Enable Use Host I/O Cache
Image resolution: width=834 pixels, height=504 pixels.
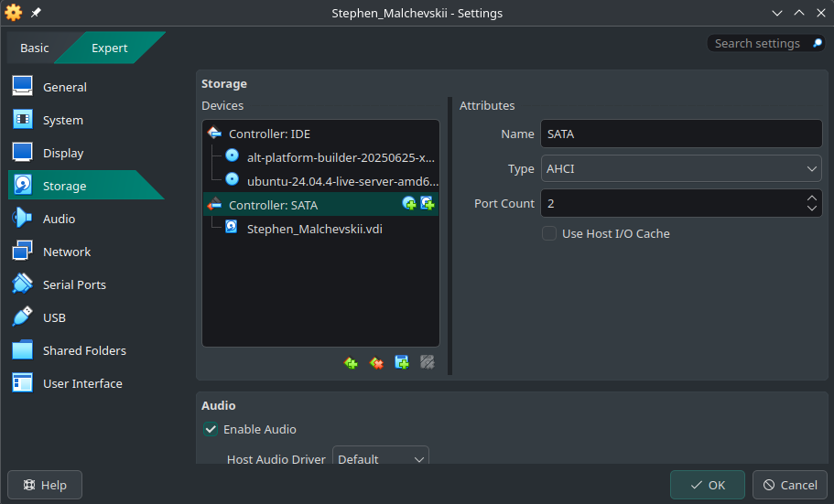[549, 233]
